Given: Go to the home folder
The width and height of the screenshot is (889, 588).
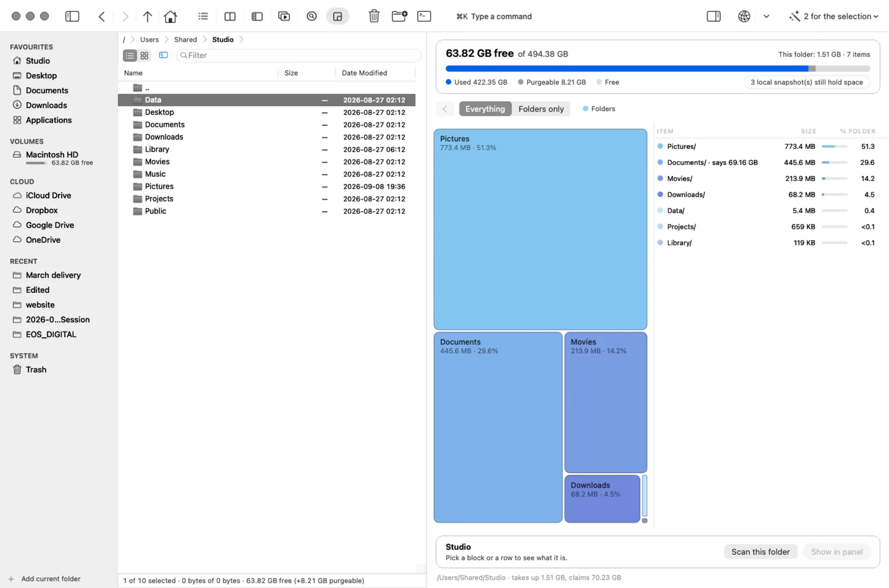Looking at the screenshot, I should [x=171, y=16].
